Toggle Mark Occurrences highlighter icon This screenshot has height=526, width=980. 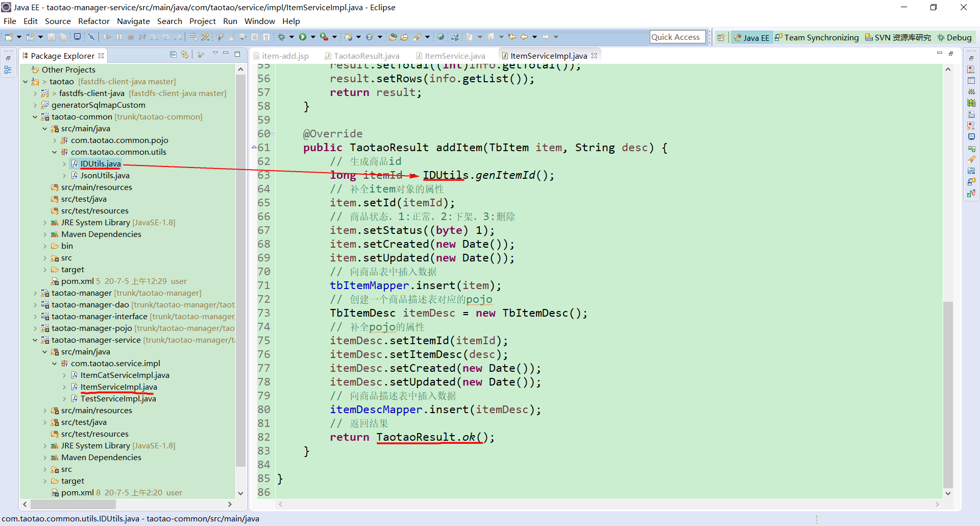(232, 37)
